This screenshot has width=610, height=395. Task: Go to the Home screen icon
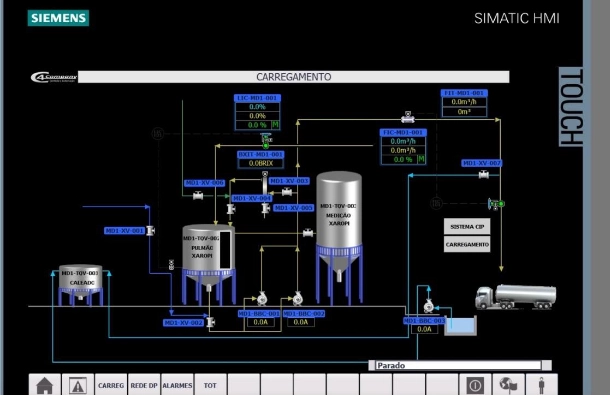point(44,385)
